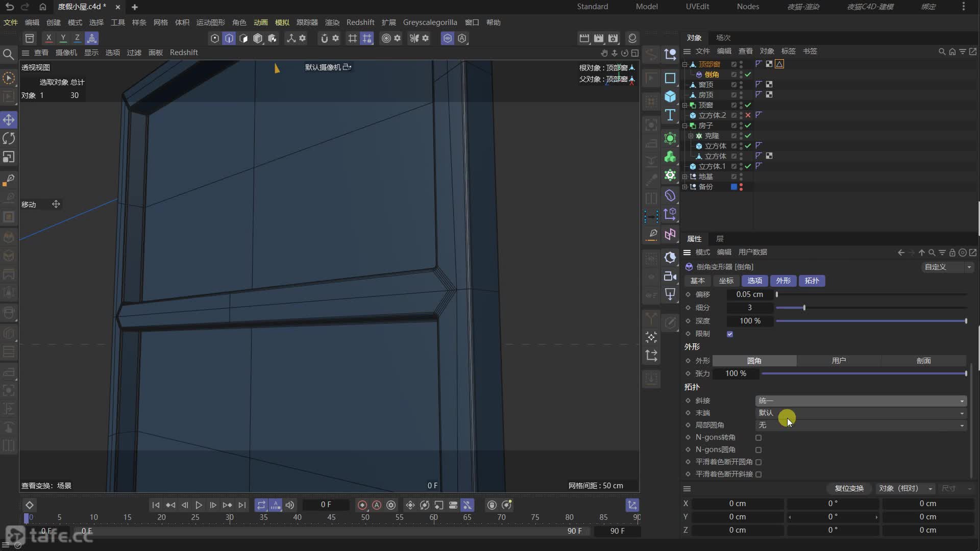Lock the Attribute Manager with padlock icon
The height and width of the screenshot is (551, 980).
(x=952, y=253)
